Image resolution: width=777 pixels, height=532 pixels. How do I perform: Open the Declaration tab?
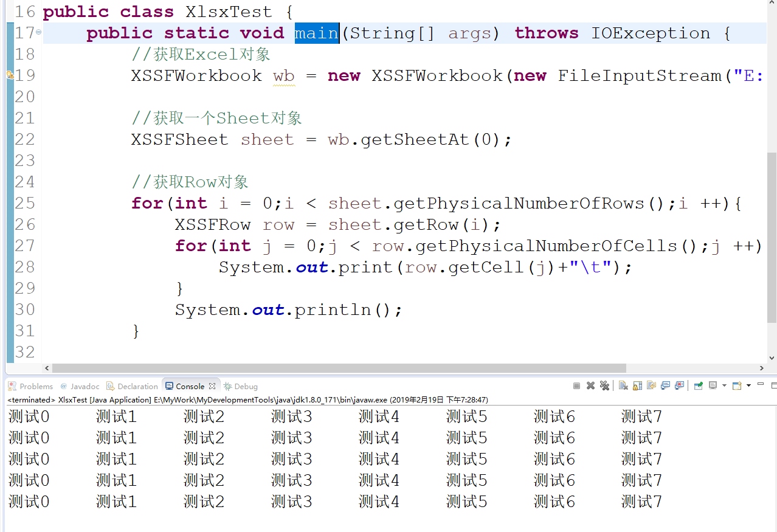point(132,386)
